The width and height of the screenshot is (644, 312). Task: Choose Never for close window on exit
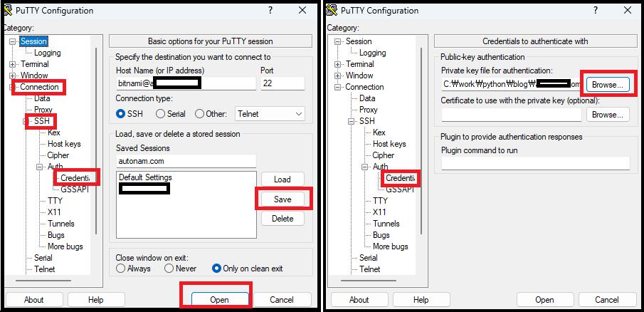[169, 269]
